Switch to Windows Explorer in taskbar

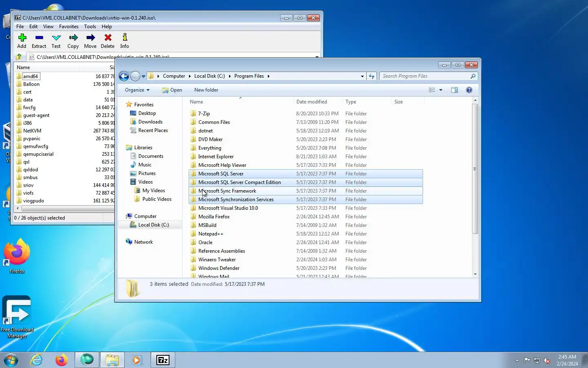tap(112, 360)
